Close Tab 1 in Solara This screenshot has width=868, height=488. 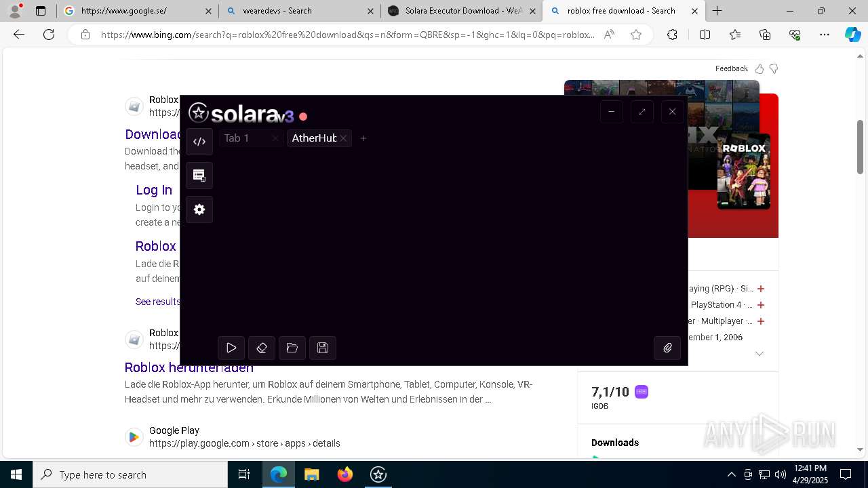[275, 138]
